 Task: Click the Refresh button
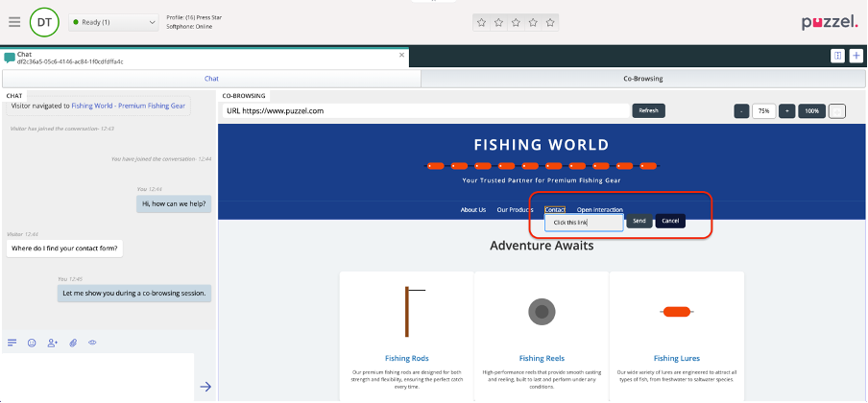click(648, 110)
